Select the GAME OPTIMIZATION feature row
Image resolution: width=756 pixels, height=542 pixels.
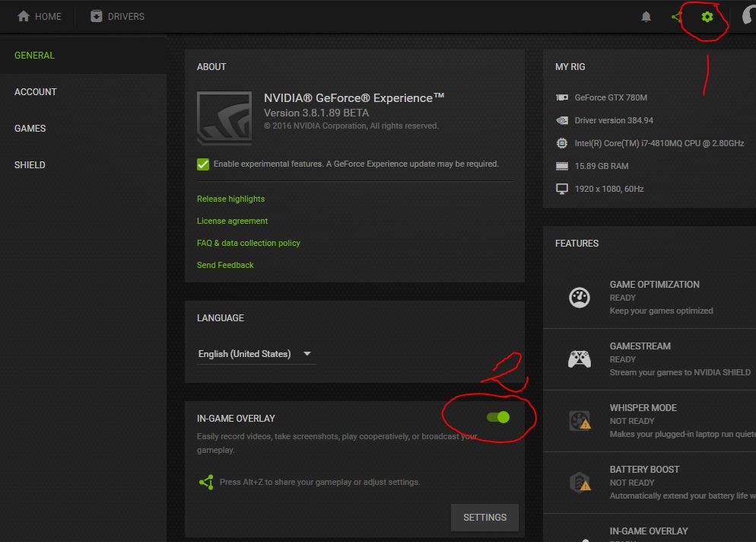click(x=650, y=298)
